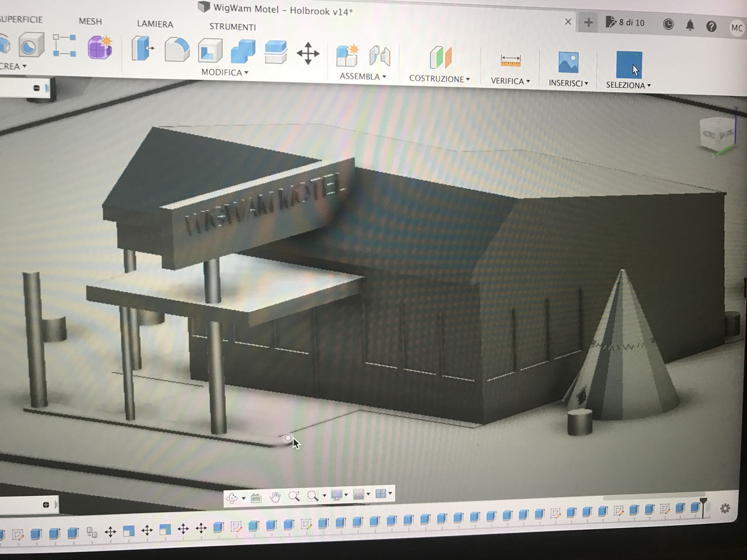Screen dimensions: 747x560
Task: Open the CREA dropdown menu
Action: tap(13, 66)
